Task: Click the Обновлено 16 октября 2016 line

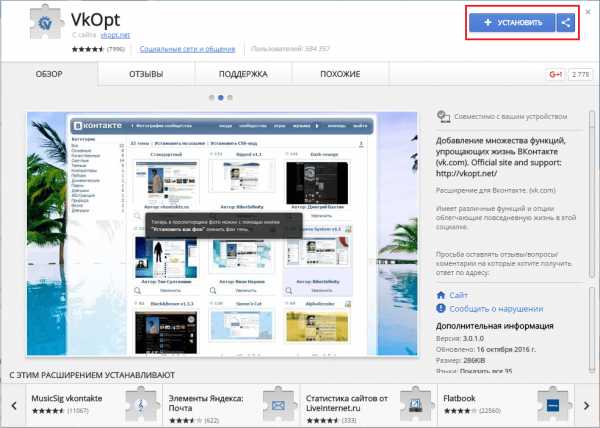Action: (x=486, y=349)
